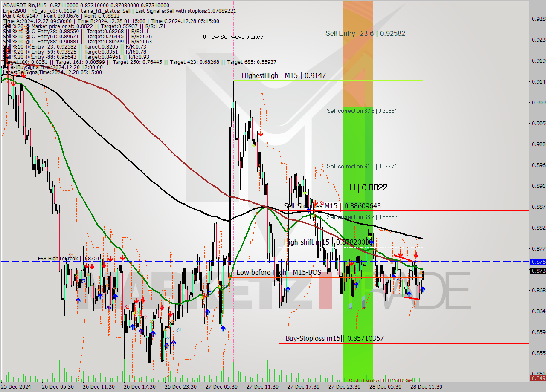Click the 0.923 price axis label
Image resolution: width=546 pixels, height=392 pixels.
tap(538, 40)
